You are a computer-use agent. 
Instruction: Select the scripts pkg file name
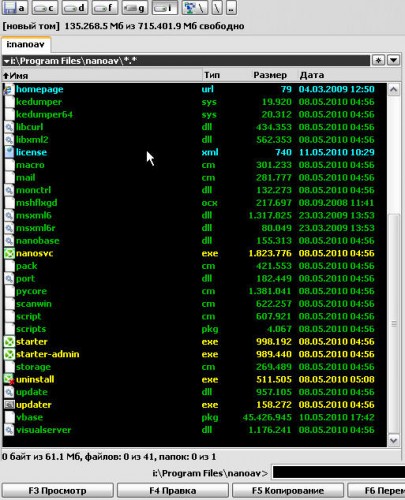[31, 329]
